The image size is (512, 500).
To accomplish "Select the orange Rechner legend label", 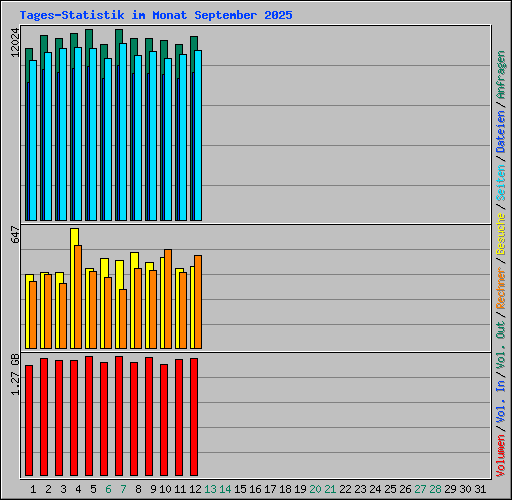I will click(x=501, y=288).
